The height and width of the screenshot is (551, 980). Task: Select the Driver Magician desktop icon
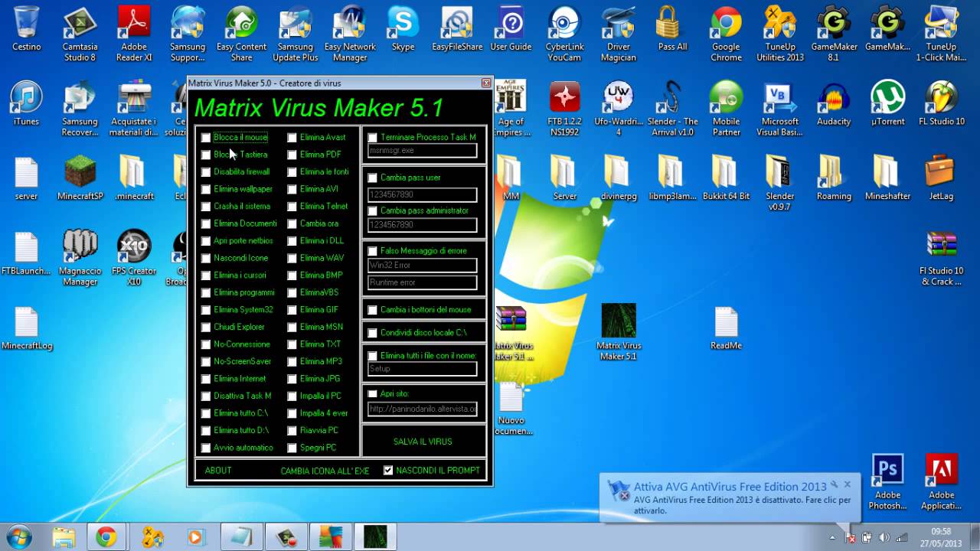click(x=618, y=34)
